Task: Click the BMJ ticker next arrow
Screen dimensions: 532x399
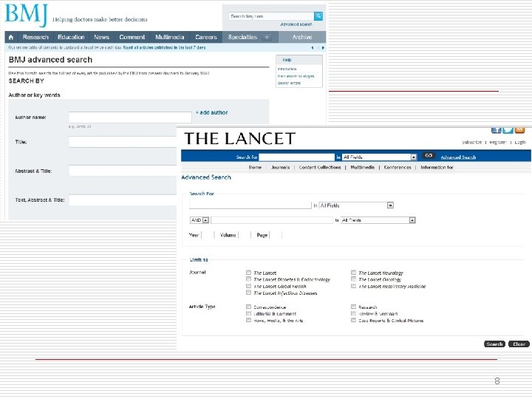Action: pos(323,48)
